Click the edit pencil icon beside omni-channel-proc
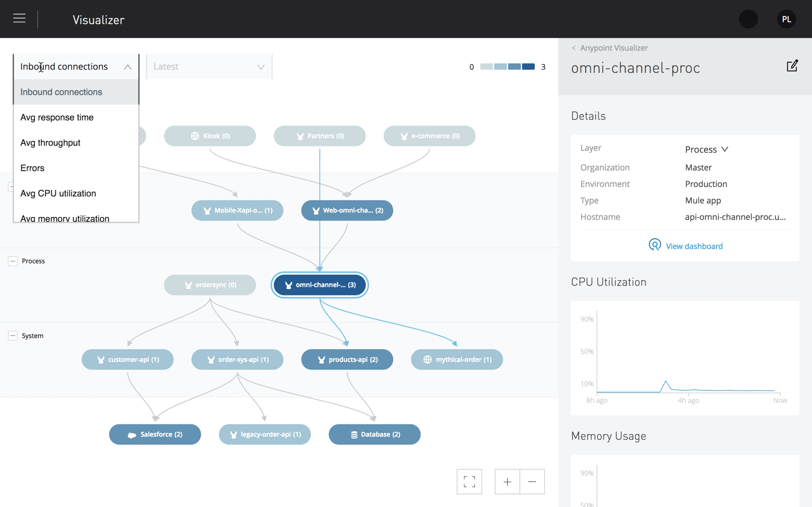This screenshot has width=812, height=507. coord(792,66)
